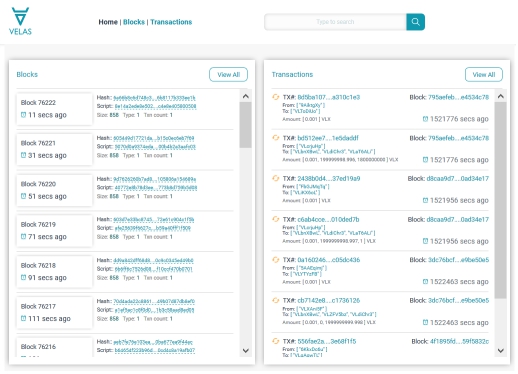
Task: Open the Blocks navigation link
Action: 134,22
